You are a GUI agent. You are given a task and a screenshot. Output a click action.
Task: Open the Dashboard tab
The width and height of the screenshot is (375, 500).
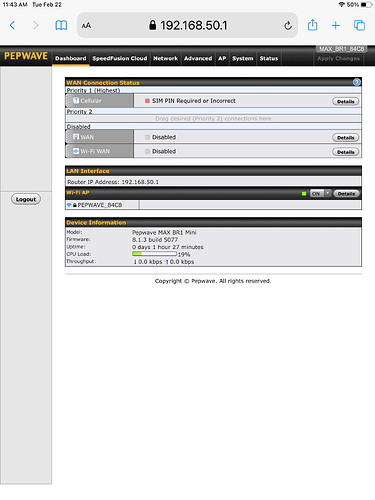[x=71, y=58]
